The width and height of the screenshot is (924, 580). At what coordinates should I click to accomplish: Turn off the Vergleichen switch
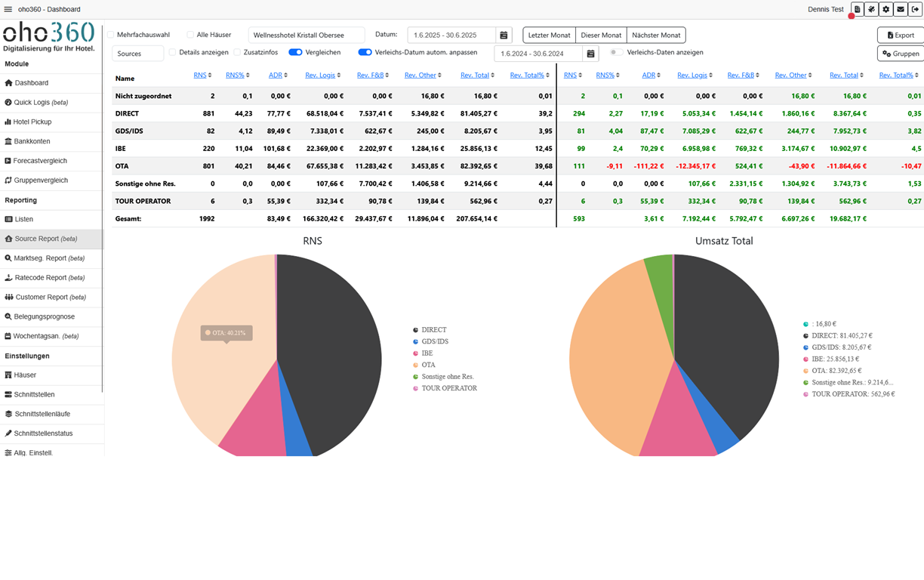[x=295, y=52]
